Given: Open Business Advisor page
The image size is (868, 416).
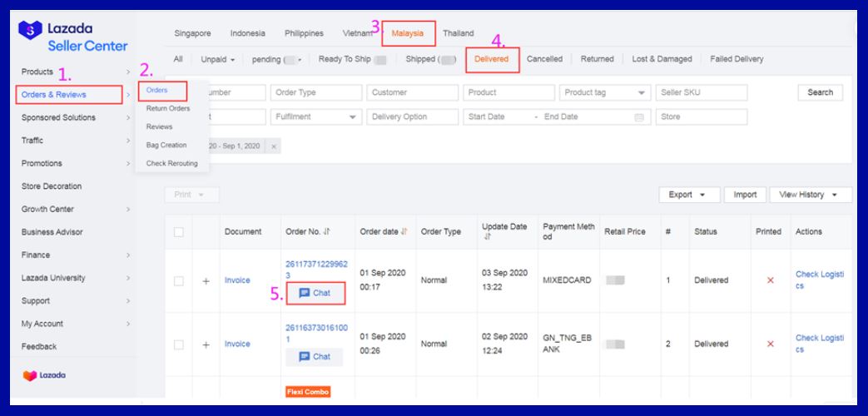Looking at the screenshot, I should 52,232.
